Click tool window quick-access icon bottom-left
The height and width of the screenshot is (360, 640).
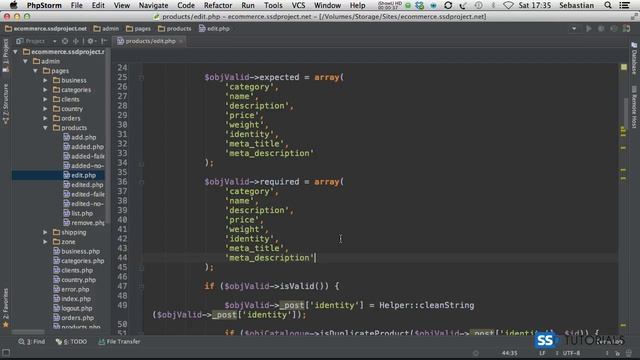coord(6,352)
